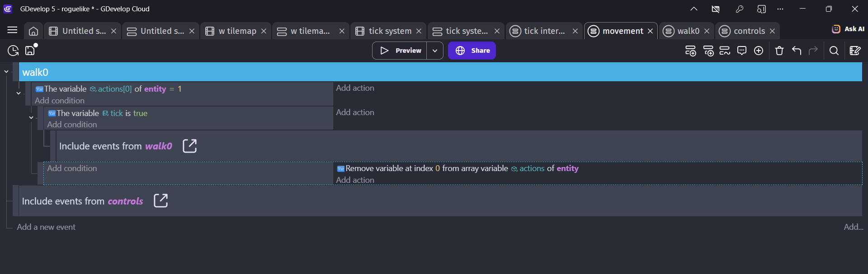Viewport: 868px width, 274px height.
Task: Open the project version history clock icon
Action: point(13,51)
